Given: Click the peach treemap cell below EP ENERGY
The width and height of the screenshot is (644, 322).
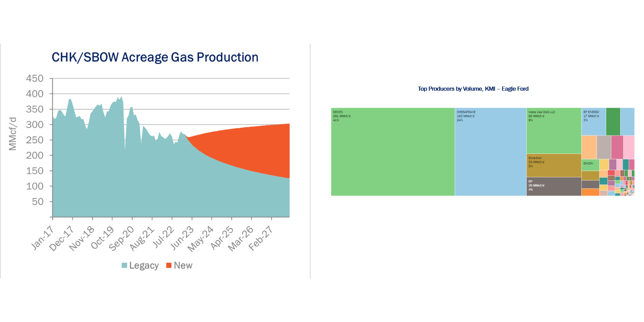Looking at the screenshot, I should pos(589,147).
